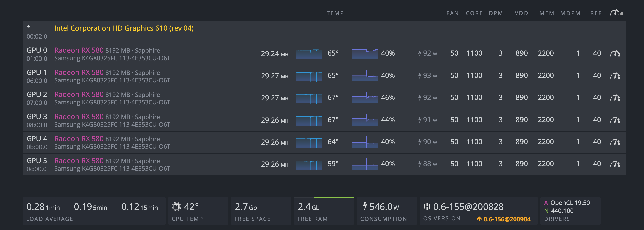The width and height of the screenshot is (644, 230).
Task: Click the GPU 1 power bolt icon
Action: [x=420, y=76]
